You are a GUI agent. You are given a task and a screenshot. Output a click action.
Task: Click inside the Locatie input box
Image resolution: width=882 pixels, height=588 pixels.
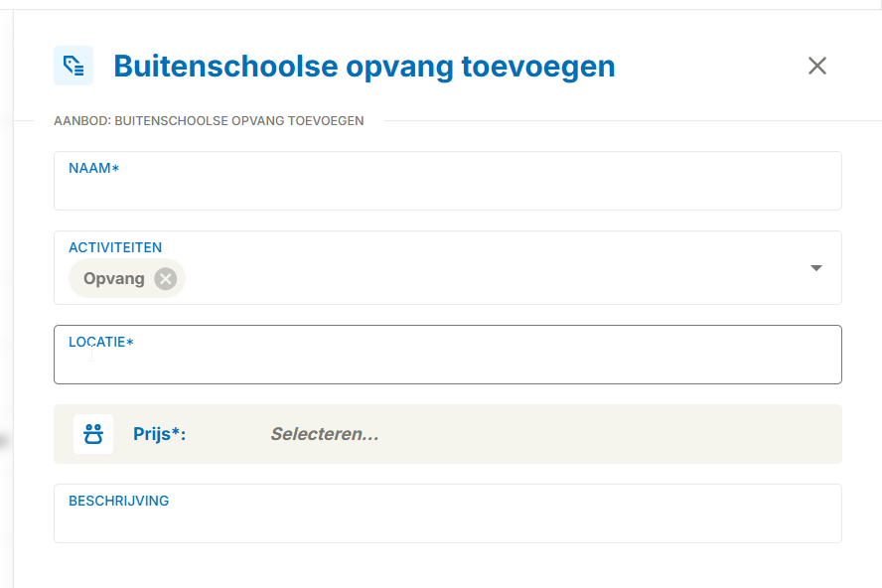(x=447, y=364)
